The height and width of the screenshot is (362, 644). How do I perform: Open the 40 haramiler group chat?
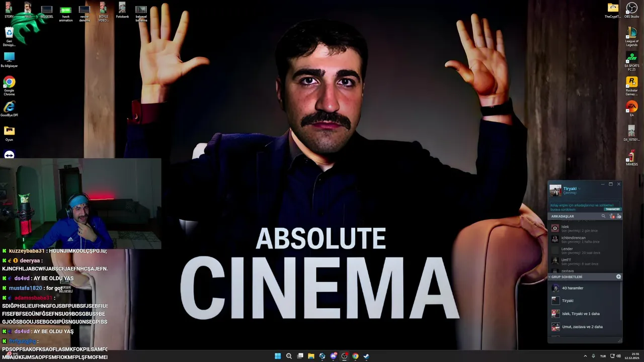585,288
